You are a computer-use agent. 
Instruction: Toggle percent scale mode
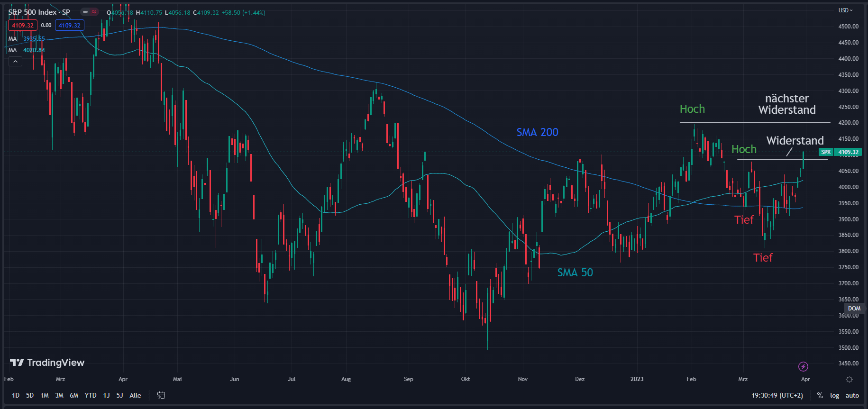[x=820, y=395]
